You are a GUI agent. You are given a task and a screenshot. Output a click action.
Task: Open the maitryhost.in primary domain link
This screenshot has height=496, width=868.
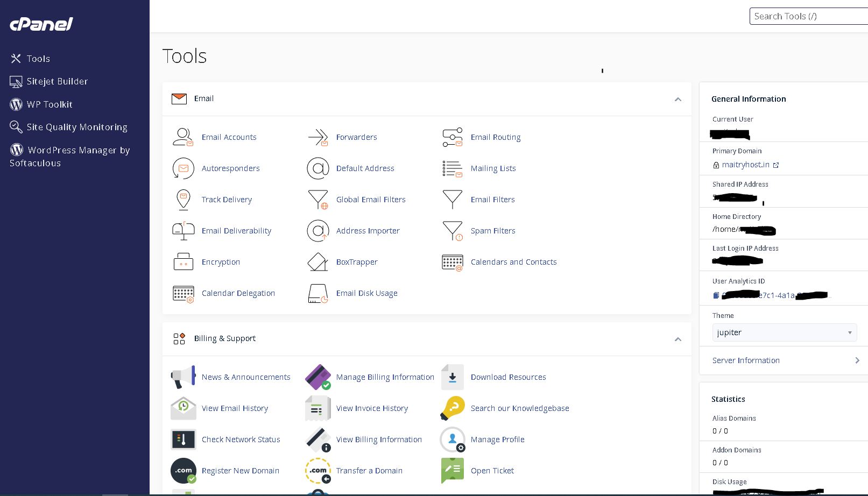[746, 165]
